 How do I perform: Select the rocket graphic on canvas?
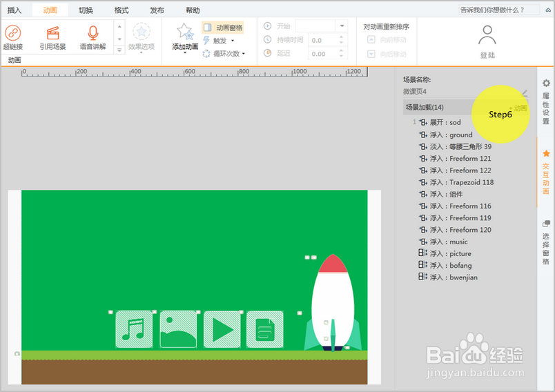[x=333, y=302]
